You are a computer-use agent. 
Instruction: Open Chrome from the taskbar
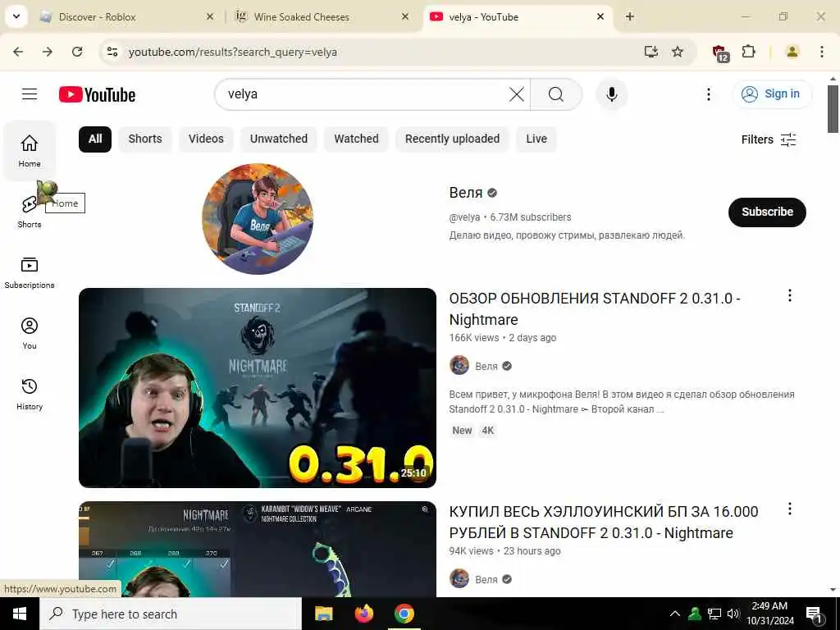coord(404,614)
